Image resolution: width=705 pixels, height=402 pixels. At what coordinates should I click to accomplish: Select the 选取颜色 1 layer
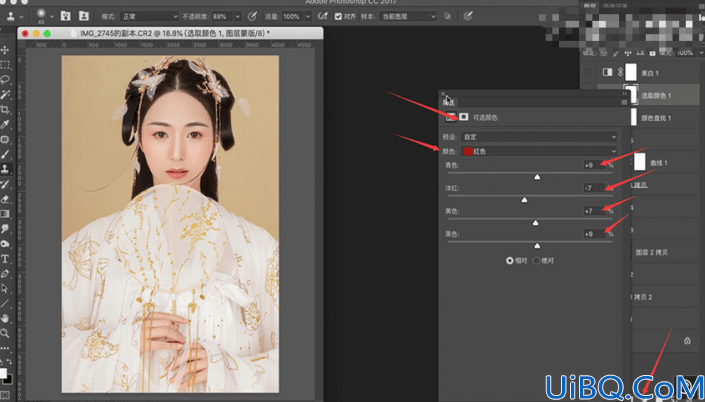pos(656,95)
